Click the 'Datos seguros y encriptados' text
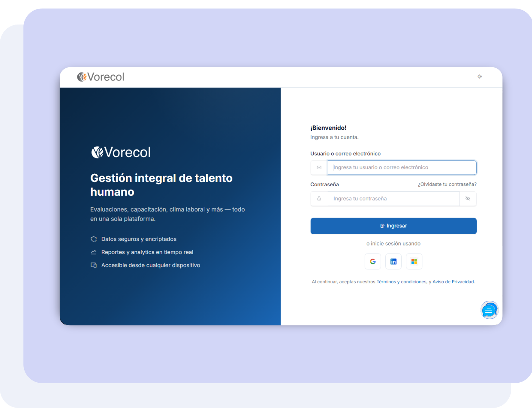Viewport: 532px width, 408px height. pos(139,239)
